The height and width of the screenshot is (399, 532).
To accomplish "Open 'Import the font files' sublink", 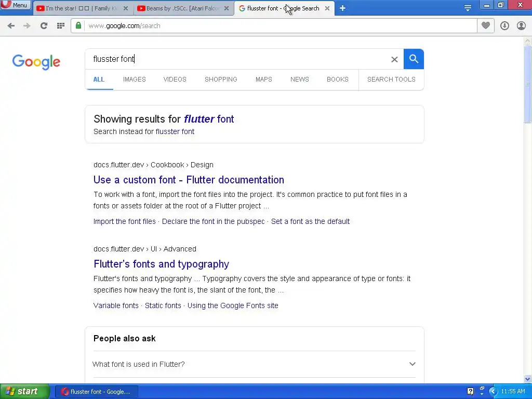I will click(x=125, y=221).
